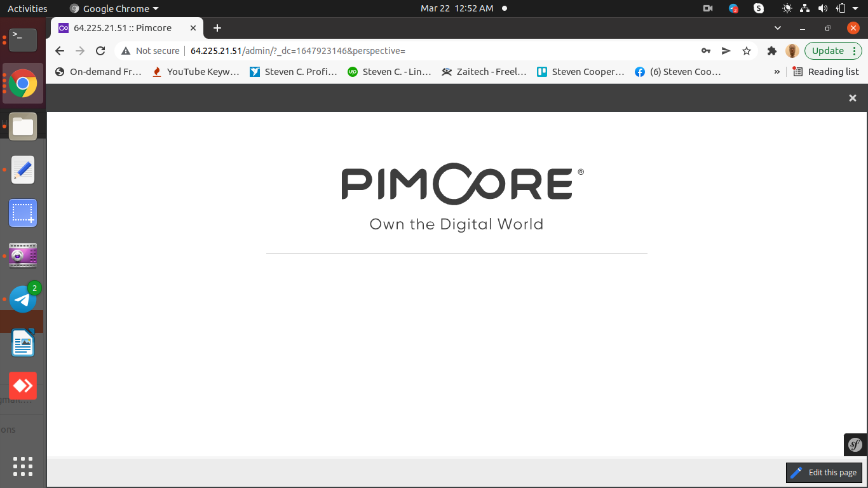868x488 pixels.
Task: Open saved passwords key icon
Action: [x=706, y=51]
